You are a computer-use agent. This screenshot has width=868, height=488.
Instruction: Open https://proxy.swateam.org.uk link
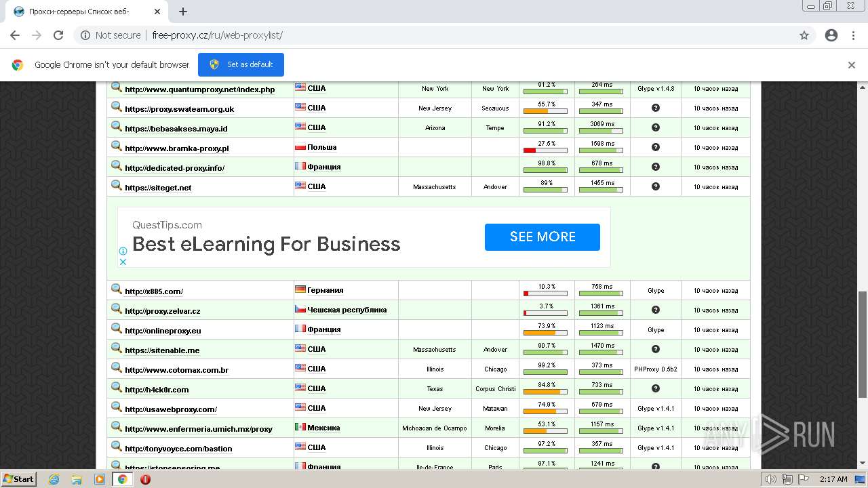[180, 109]
